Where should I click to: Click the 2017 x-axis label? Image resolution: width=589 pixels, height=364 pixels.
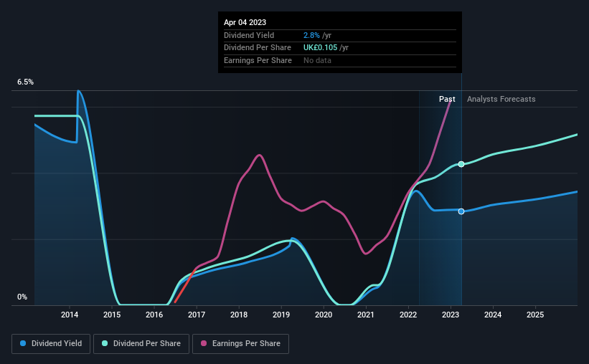(197, 315)
